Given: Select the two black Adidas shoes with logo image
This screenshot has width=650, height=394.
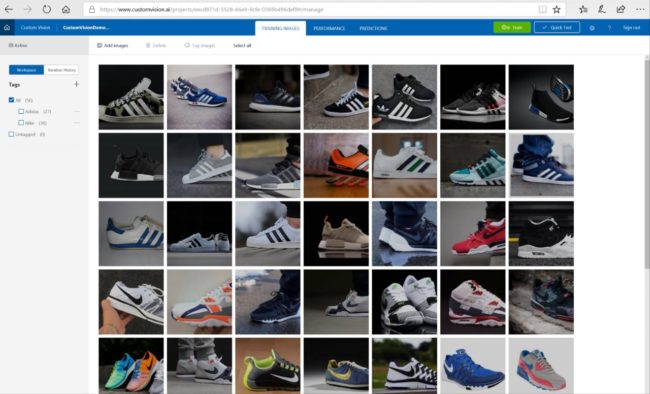Looking at the screenshot, I should [404, 97].
